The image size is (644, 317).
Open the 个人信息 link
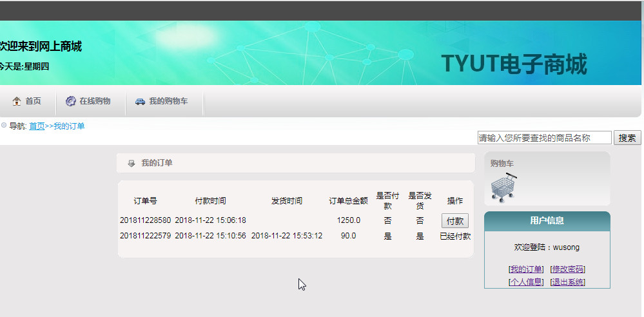(526, 282)
